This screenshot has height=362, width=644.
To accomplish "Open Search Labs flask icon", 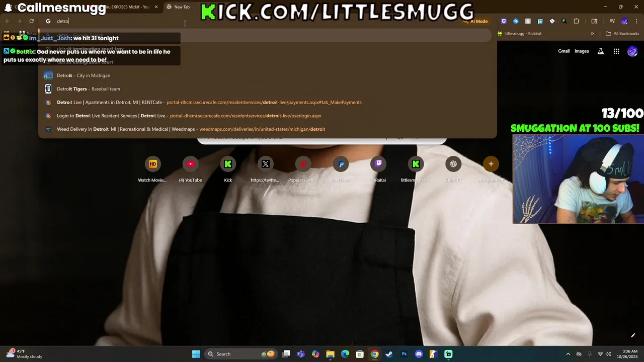I will click(x=601, y=51).
